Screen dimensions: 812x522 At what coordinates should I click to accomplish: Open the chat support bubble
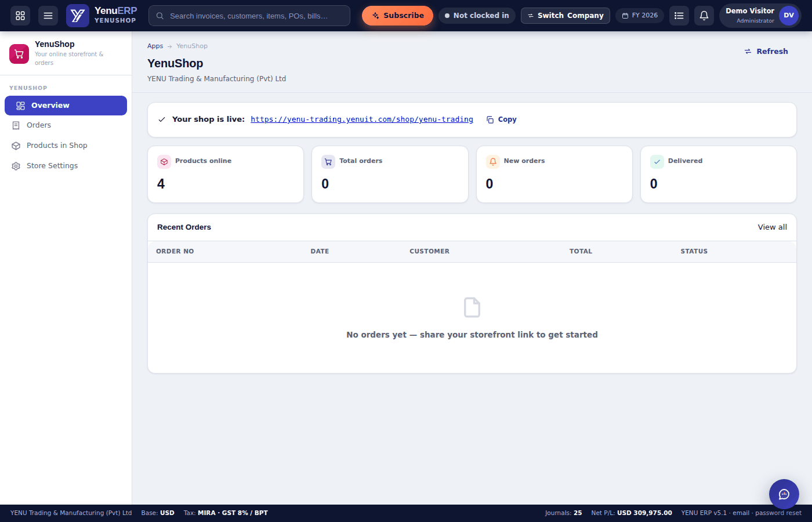pos(784,494)
